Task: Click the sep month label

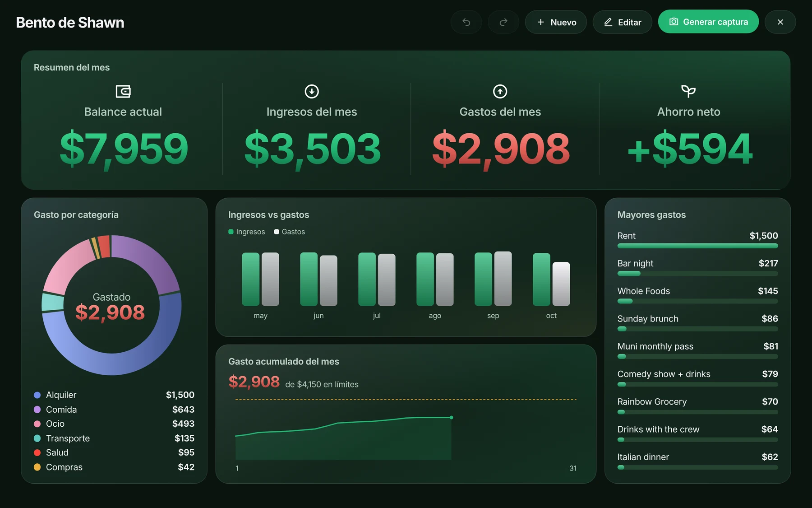Action: (x=493, y=316)
